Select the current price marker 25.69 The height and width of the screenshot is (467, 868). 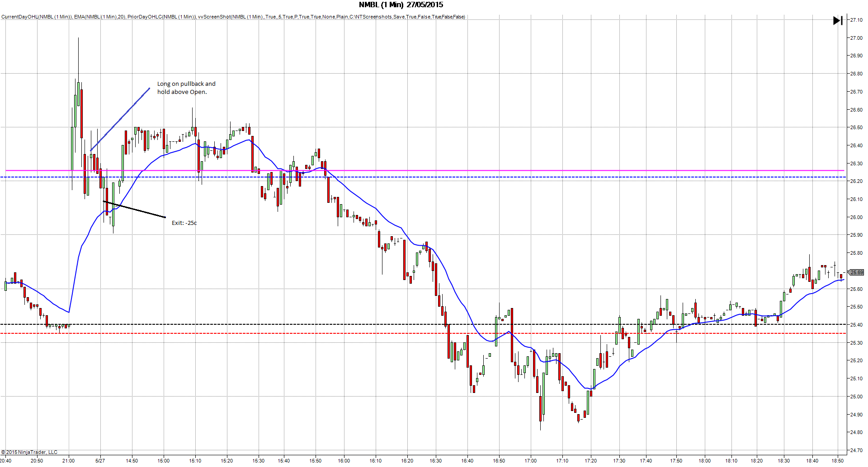point(856,272)
